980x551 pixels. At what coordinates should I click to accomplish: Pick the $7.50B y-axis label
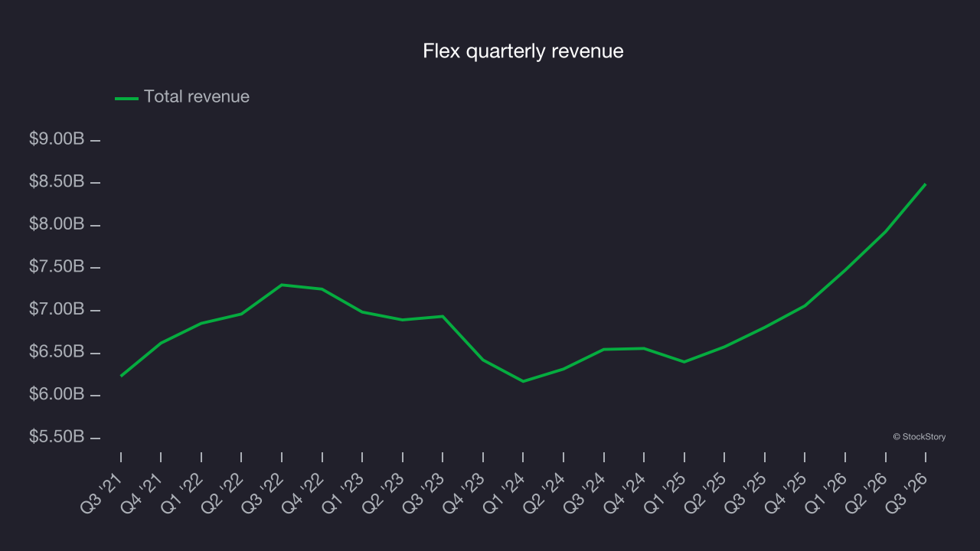click(57, 267)
